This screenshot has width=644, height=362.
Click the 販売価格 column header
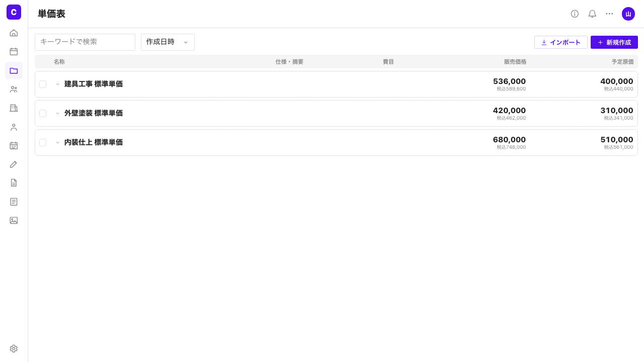pyautogui.click(x=515, y=62)
